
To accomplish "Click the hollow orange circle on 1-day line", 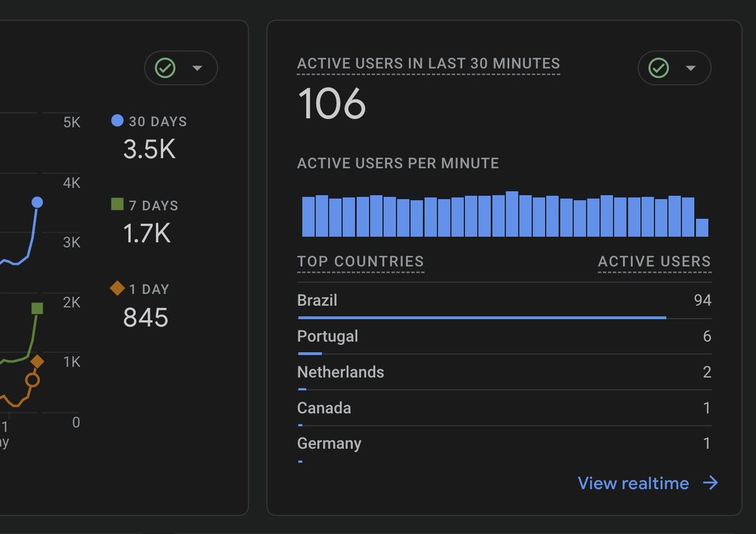I will [33, 380].
